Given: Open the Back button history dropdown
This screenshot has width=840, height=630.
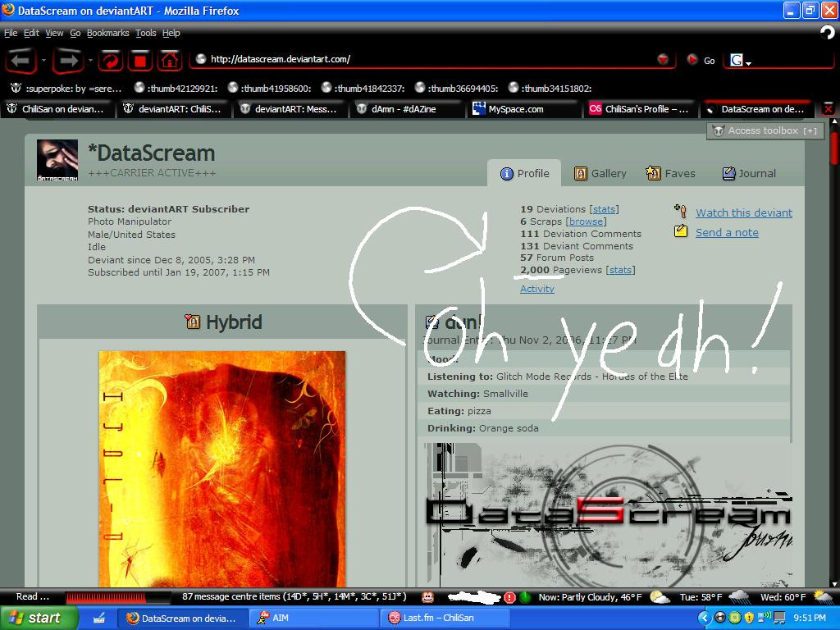Looking at the screenshot, I should click(43, 61).
